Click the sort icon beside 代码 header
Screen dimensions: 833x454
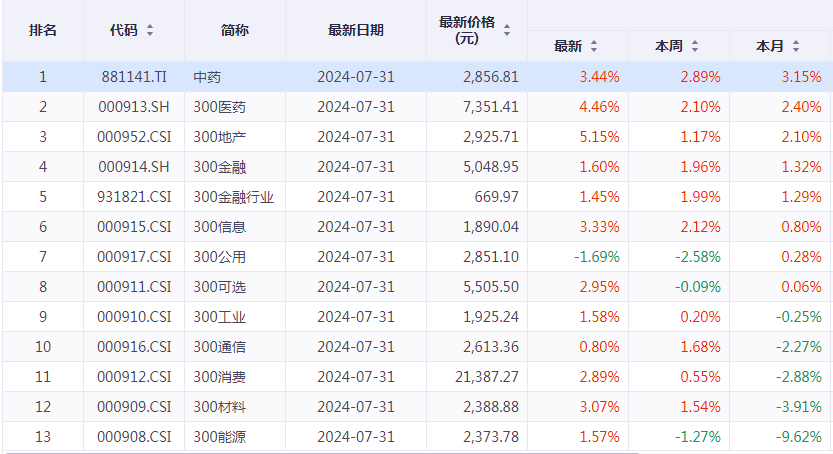click(x=150, y=30)
